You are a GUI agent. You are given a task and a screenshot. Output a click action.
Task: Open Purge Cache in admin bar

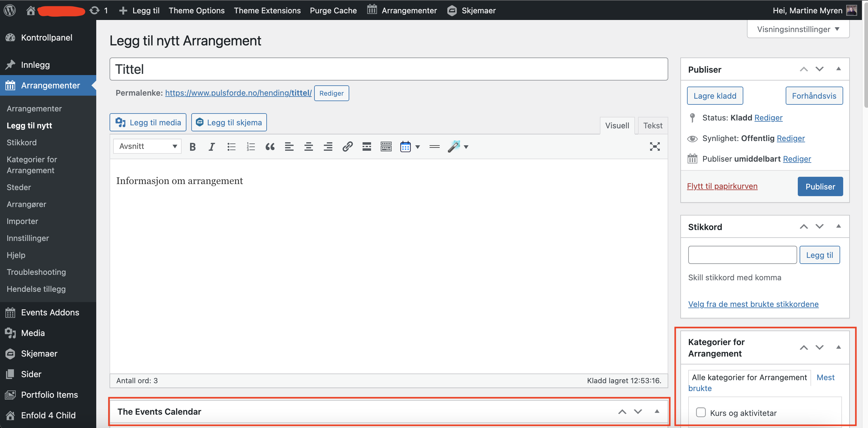[x=333, y=11]
